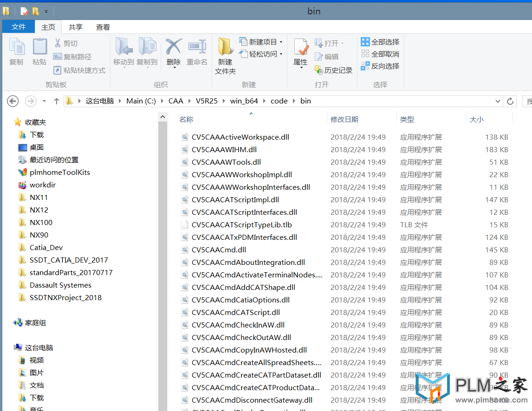
Task: Open the Properties (属性) icon
Action: 301,47
